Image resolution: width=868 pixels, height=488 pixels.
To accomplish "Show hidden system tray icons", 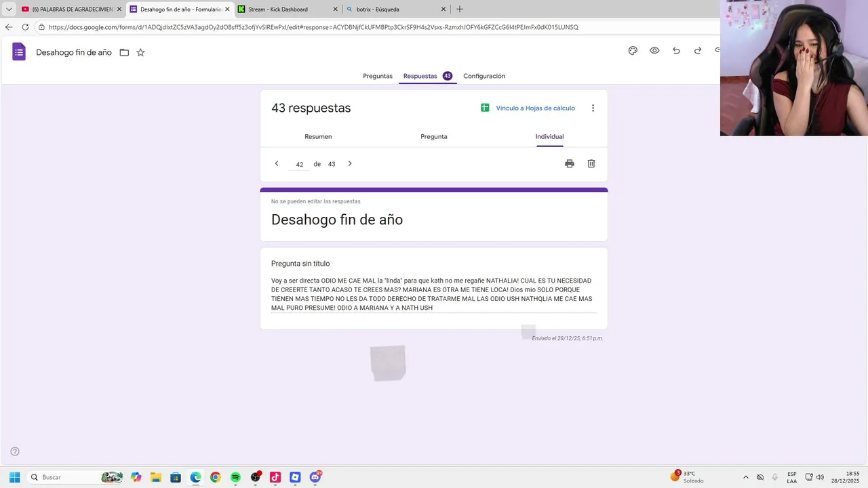I will (x=746, y=477).
